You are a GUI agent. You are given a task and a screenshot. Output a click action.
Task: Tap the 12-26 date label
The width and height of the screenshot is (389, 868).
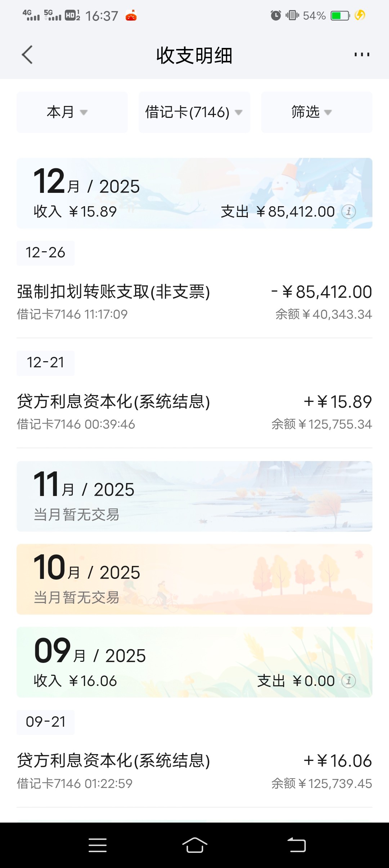(x=45, y=253)
